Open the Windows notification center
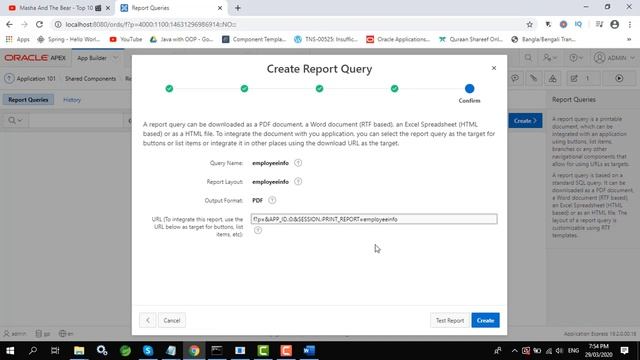 [624, 350]
